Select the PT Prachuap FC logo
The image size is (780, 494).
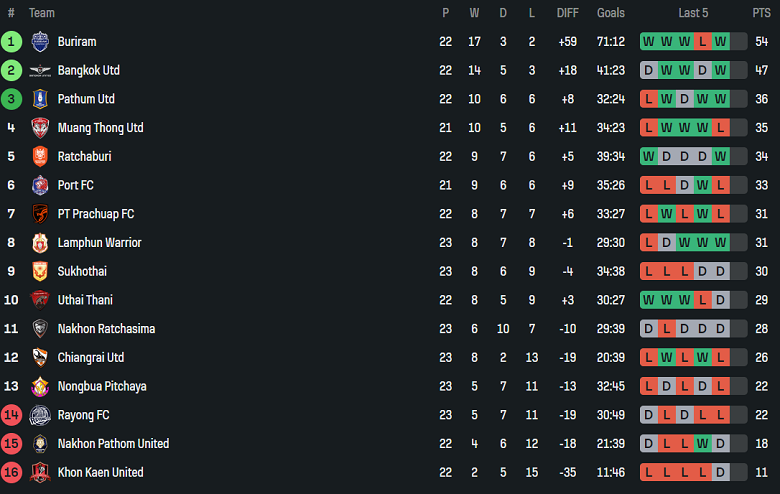tap(40, 214)
